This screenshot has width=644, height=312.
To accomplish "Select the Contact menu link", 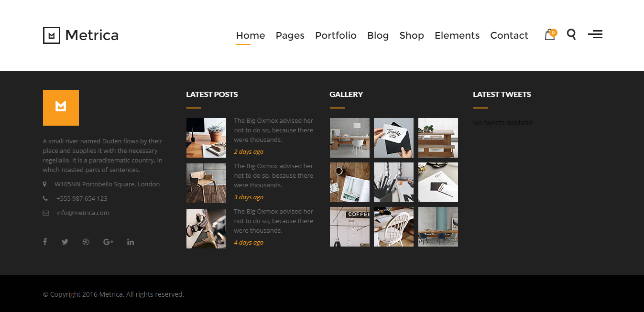I will (x=509, y=35).
